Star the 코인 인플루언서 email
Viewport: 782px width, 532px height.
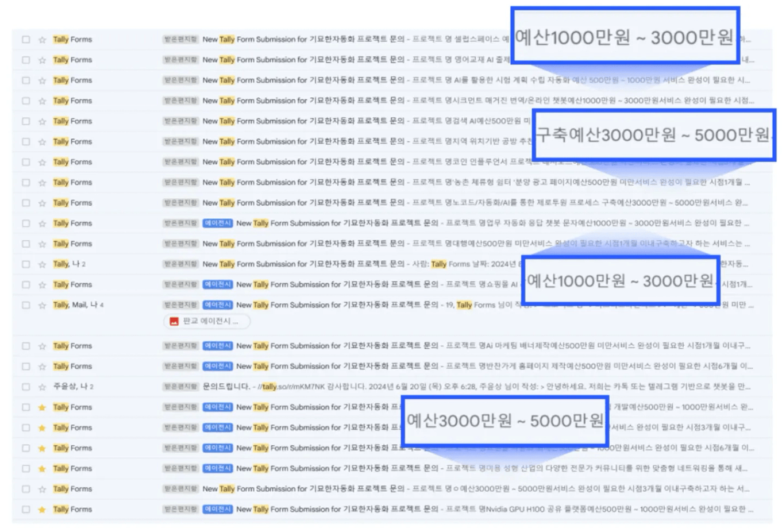42,162
